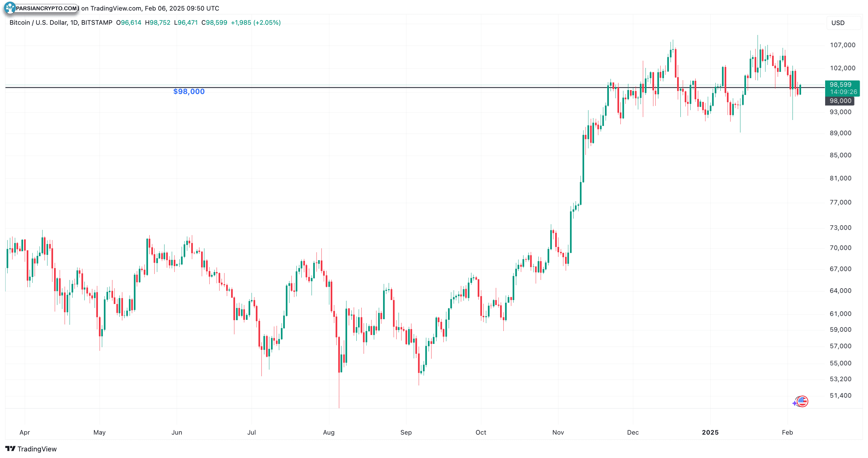Click the Apr label on time axis
Viewport: 868px width, 458px height.
click(x=25, y=433)
